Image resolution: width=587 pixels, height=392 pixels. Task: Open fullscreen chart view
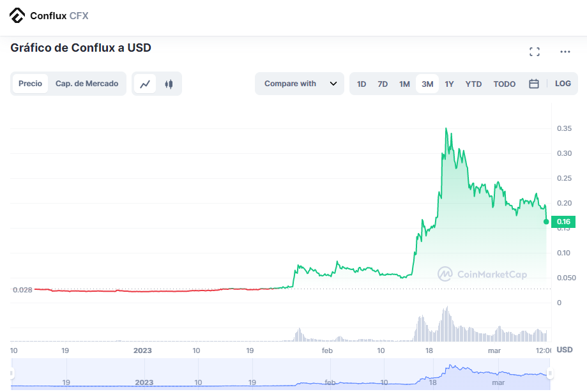535,52
